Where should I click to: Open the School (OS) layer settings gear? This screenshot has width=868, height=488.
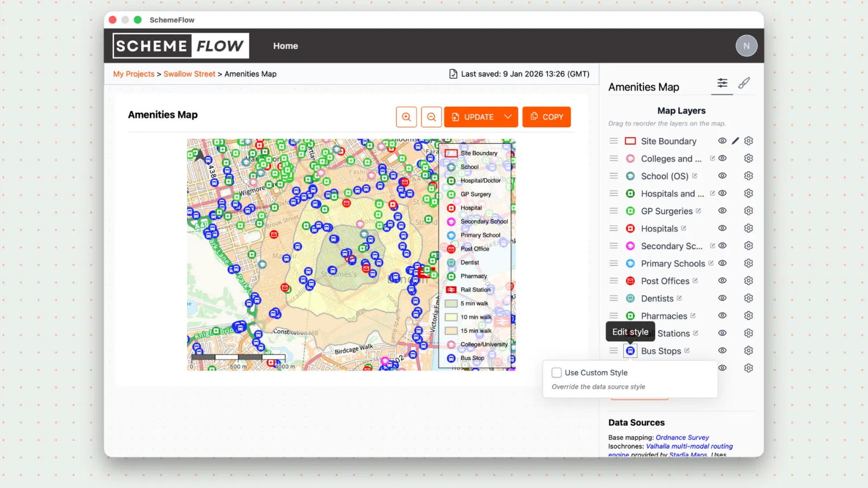749,176
